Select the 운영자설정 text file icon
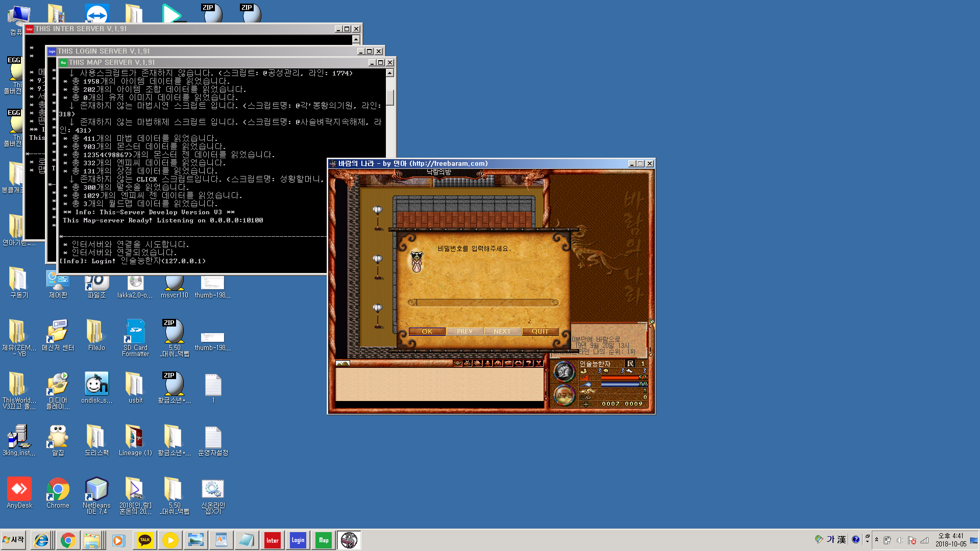The image size is (980, 551). pyautogui.click(x=213, y=440)
